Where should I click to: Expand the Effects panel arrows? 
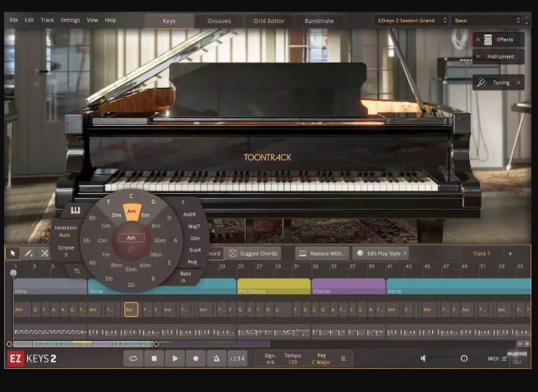tap(478, 39)
